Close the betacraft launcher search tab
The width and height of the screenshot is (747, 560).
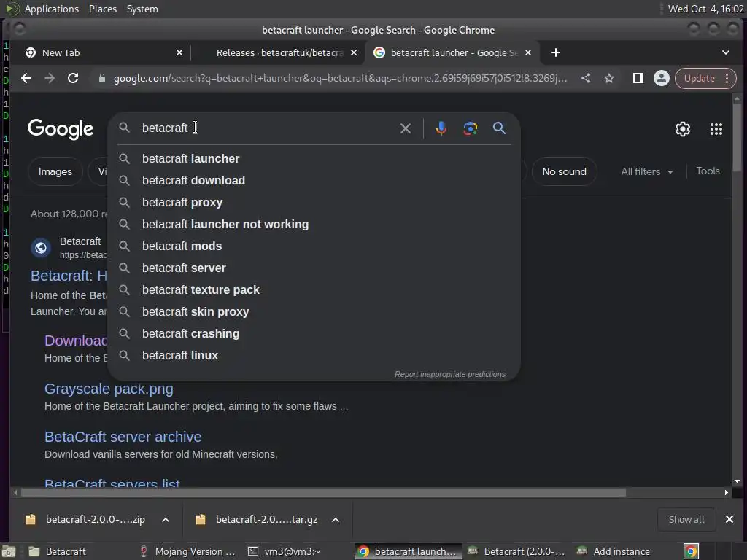528,52
